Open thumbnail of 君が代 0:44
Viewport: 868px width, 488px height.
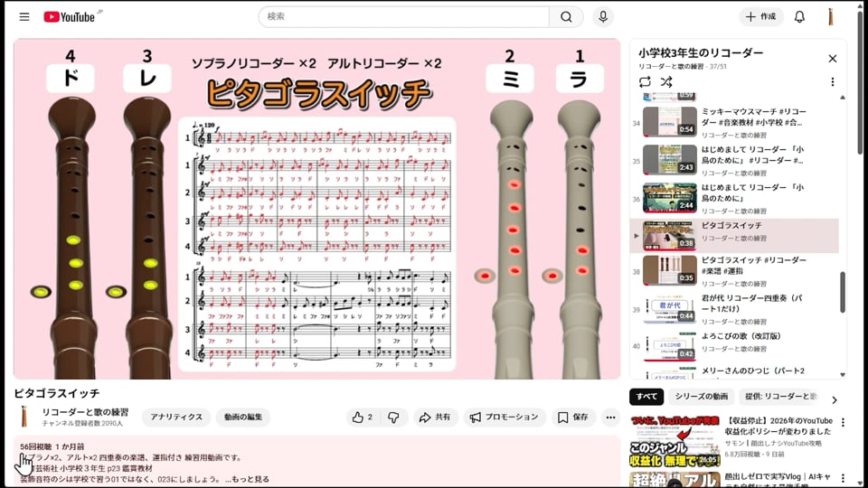(x=669, y=309)
